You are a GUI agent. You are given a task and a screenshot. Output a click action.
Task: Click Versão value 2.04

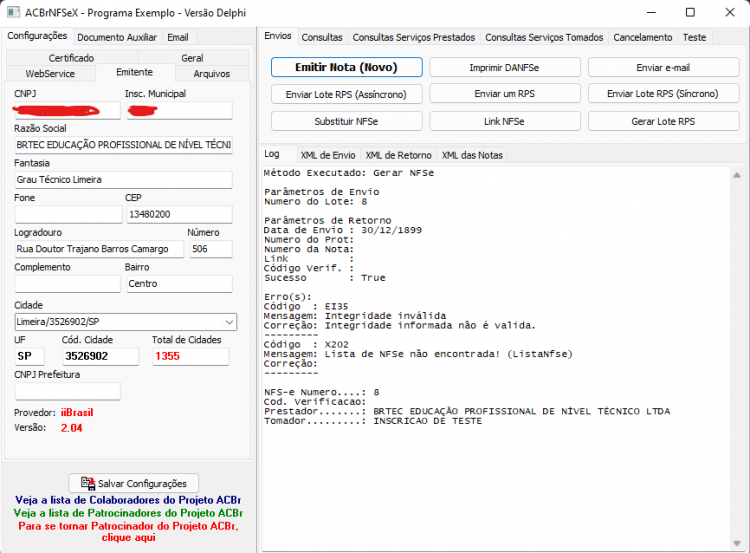[71, 428]
